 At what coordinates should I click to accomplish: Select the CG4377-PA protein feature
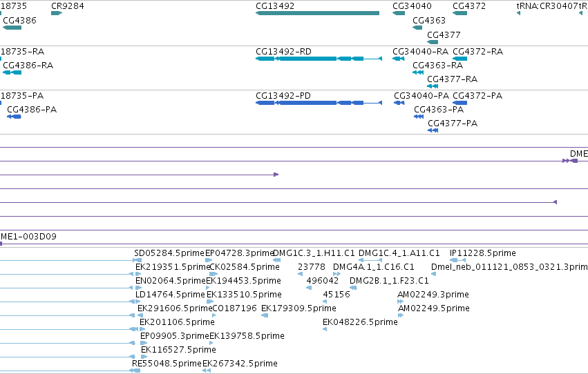(x=433, y=130)
